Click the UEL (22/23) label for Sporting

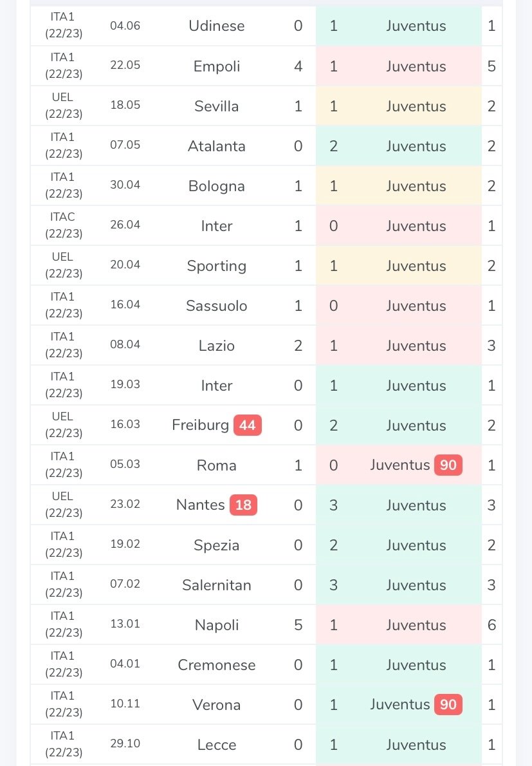tap(63, 265)
